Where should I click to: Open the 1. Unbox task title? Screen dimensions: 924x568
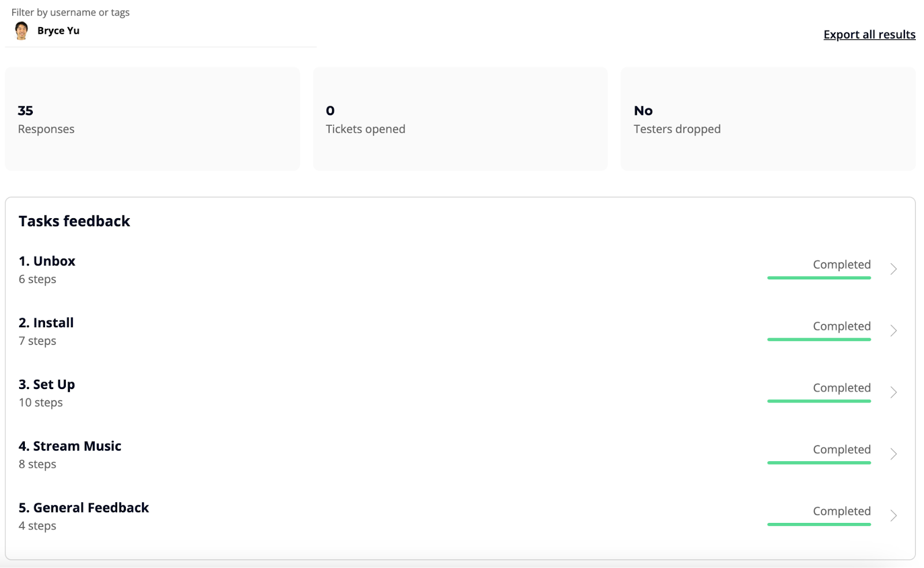[47, 261]
